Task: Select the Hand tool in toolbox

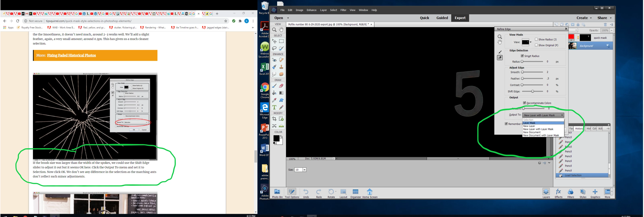Action: pyautogui.click(x=281, y=30)
